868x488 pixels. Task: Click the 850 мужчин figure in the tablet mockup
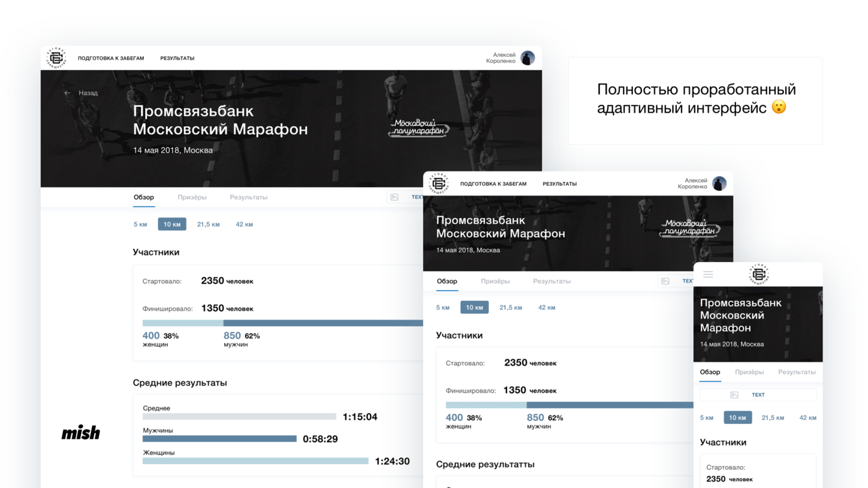click(x=545, y=421)
